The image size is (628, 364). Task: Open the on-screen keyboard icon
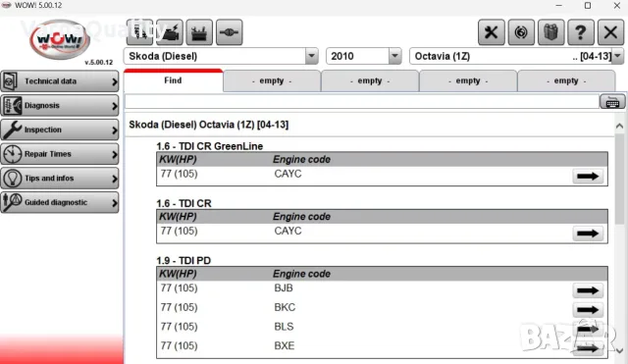coord(612,102)
